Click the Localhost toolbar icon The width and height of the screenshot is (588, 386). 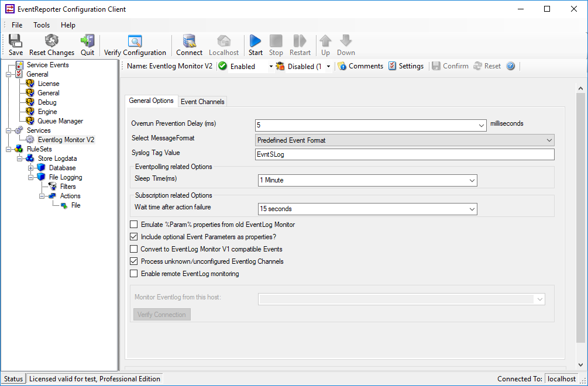[x=224, y=45]
